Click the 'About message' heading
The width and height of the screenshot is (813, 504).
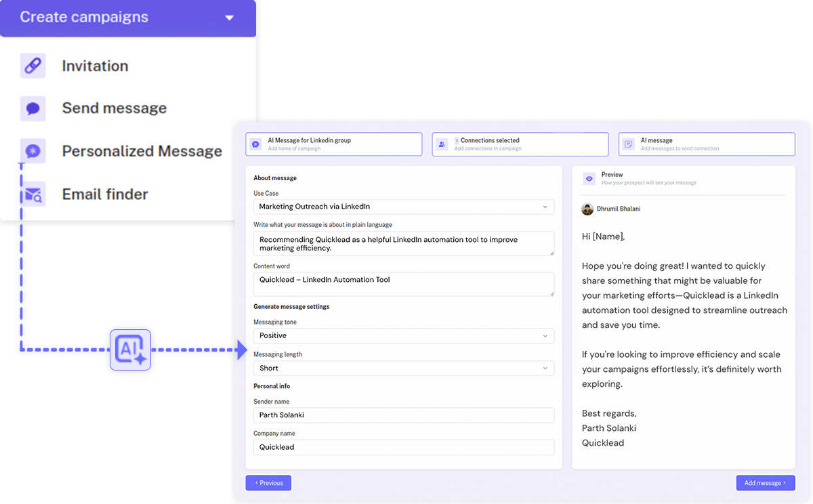[x=275, y=178]
